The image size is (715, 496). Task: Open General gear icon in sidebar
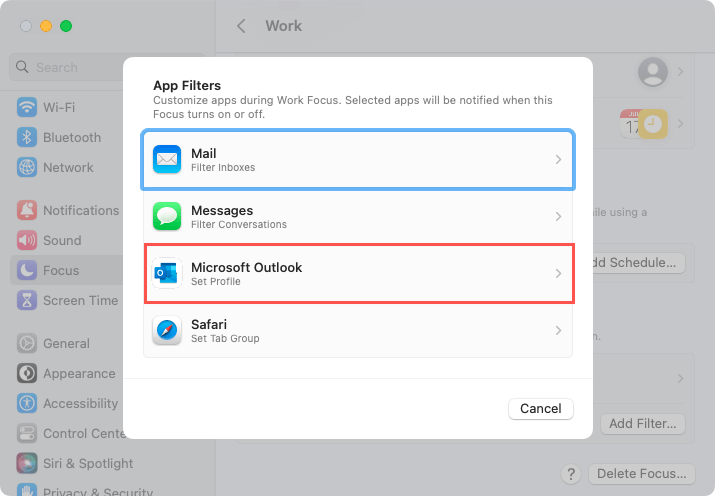[27, 343]
